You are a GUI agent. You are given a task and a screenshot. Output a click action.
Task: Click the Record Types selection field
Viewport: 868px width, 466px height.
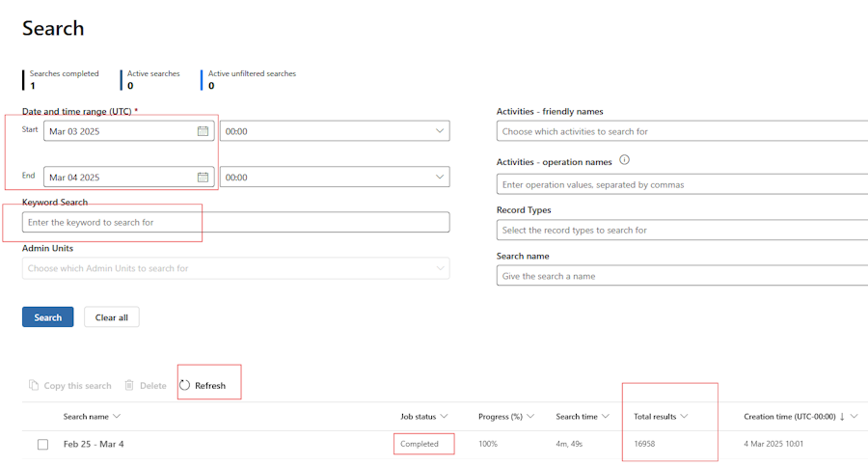[x=681, y=231]
